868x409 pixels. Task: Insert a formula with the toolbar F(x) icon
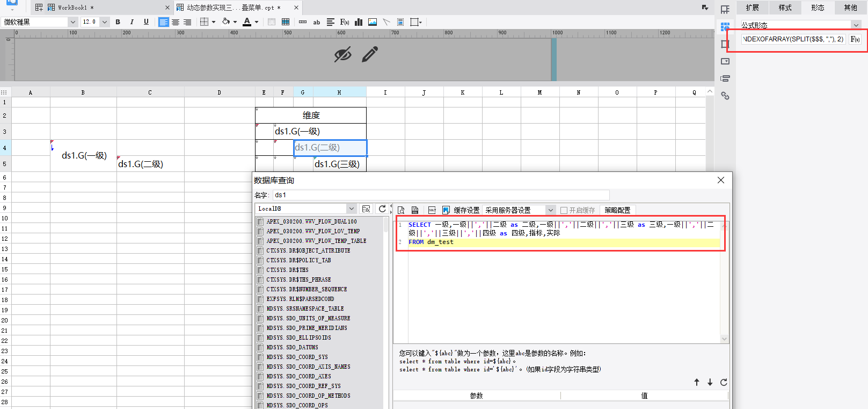click(x=345, y=22)
